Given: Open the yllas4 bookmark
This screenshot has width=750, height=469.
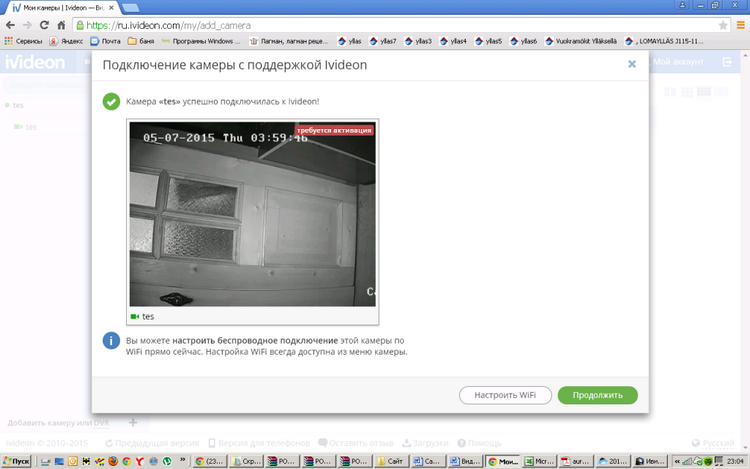Looking at the screenshot, I should [453, 41].
